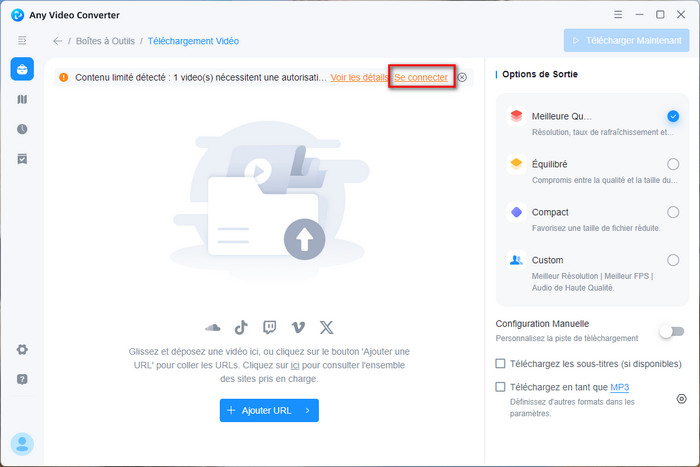700x467 pixels.
Task: Check the Téléchargez en tant que MP3 box
Action: (501, 387)
